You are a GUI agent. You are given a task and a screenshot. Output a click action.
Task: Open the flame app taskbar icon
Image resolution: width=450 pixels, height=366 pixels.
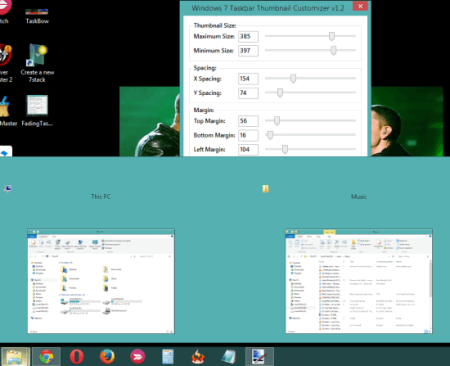click(198, 357)
